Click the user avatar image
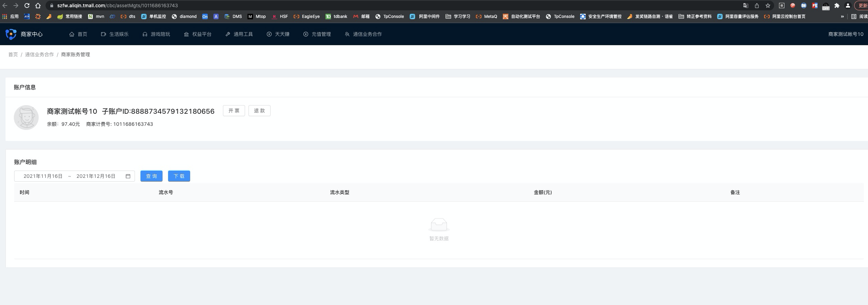The height and width of the screenshot is (305, 868). (x=26, y=118)
